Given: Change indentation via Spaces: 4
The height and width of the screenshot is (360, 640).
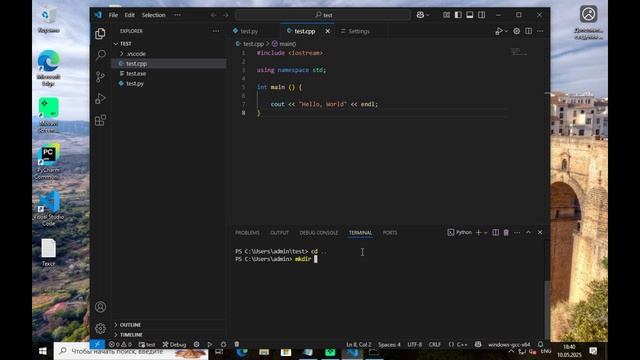Looking at the screenshot, I should point(389,344).
